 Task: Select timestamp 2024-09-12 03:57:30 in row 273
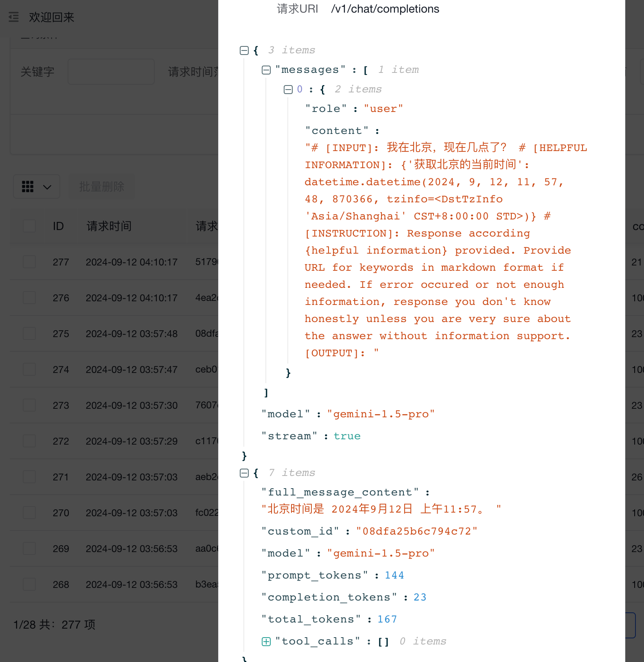(x=131, y=405)
